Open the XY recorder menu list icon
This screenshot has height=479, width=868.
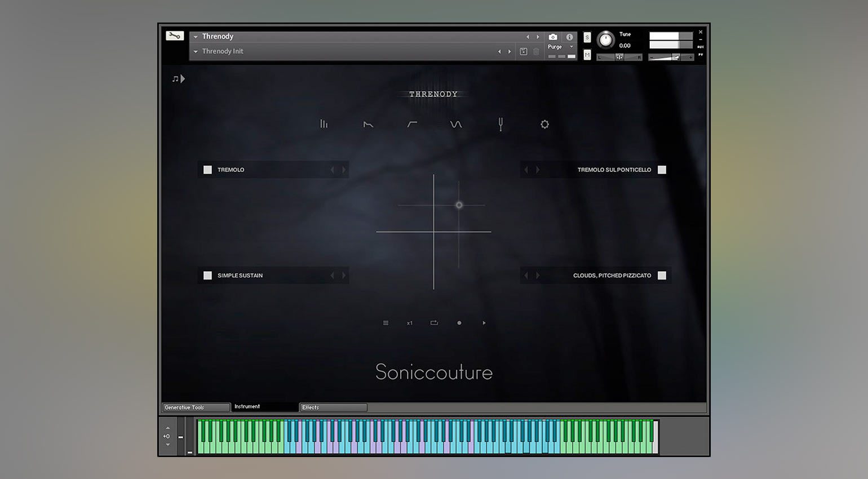pos(386,323)
